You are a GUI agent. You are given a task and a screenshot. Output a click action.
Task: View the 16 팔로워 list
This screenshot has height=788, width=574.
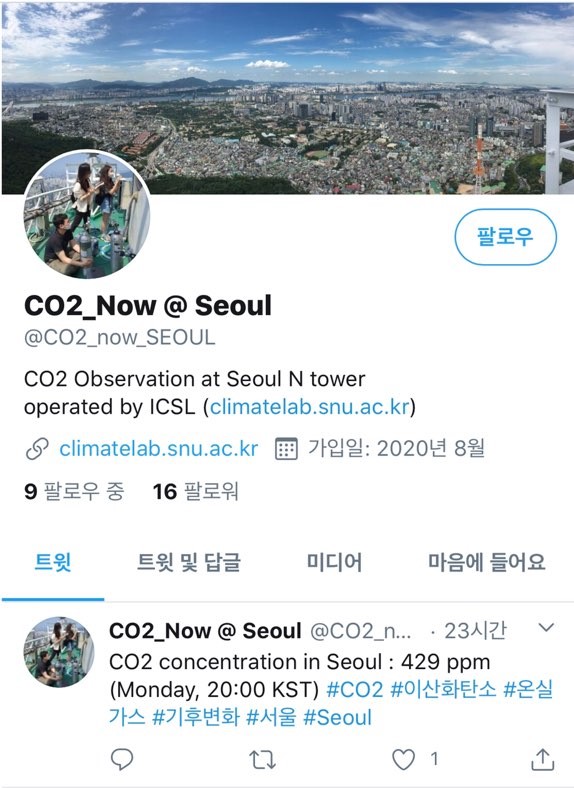pyautogui.click(x=196, y=491)
